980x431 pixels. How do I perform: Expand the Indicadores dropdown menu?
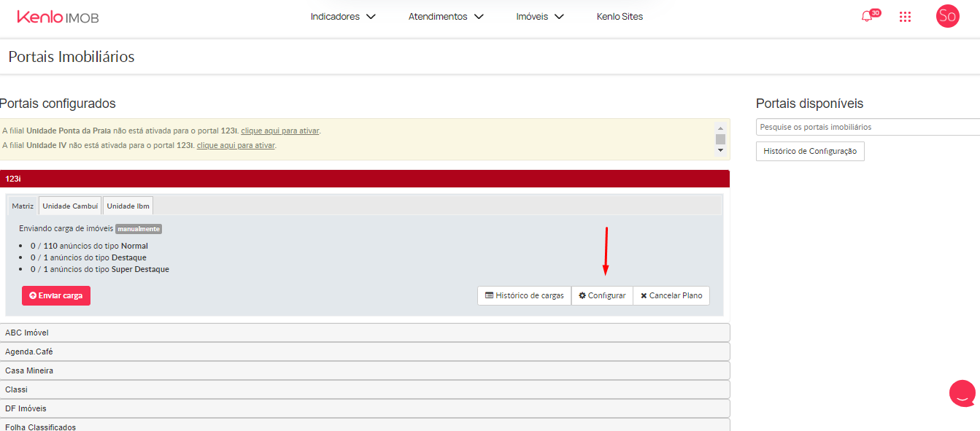click(x=343, y=17)
